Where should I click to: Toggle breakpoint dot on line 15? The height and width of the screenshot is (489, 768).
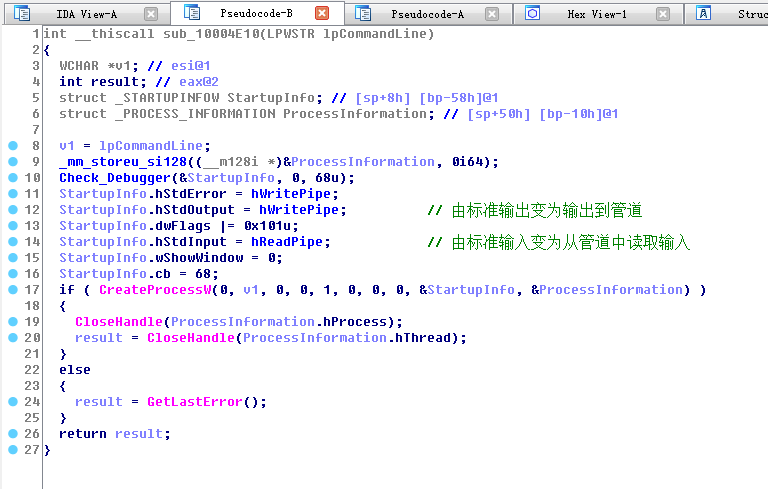point(13,258)
